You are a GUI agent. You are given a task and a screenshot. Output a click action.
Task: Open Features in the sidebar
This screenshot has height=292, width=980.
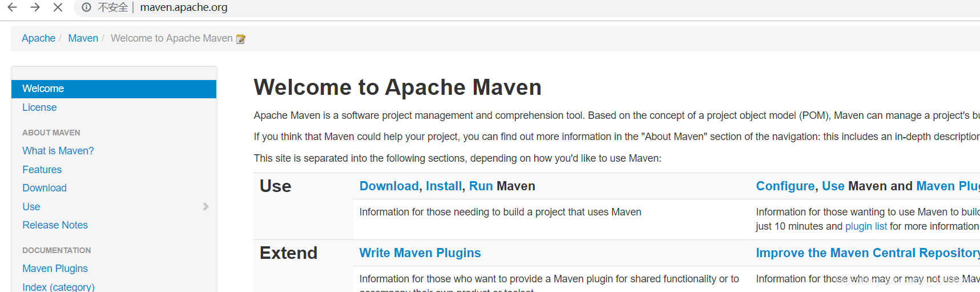(42, 170)
